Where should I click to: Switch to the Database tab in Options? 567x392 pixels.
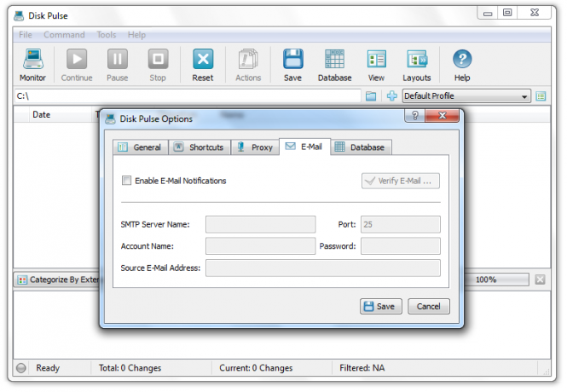[x=361, y=147]
